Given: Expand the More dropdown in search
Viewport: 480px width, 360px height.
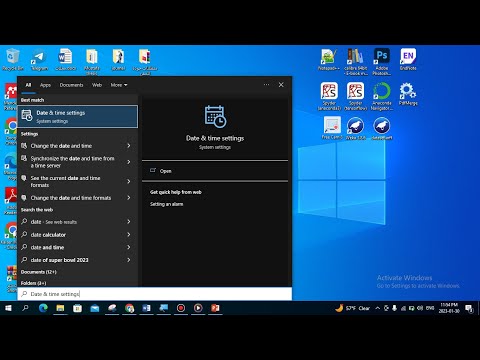Looking at the screenshot, I should pos(119,85).
